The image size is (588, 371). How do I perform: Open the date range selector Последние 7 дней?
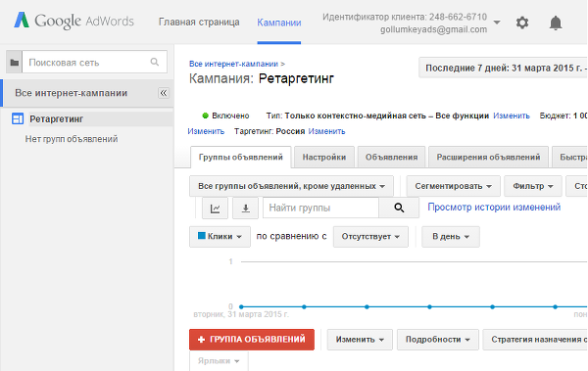504,68
